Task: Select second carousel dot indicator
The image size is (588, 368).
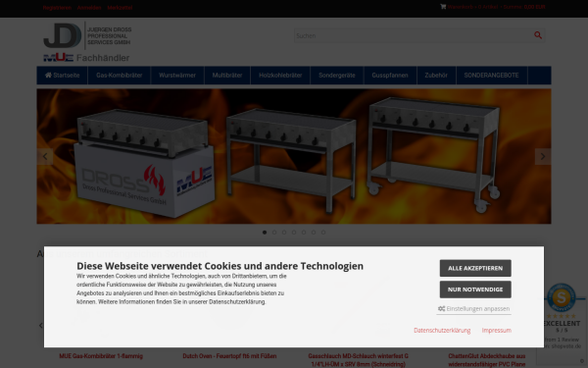Action: pos(274,233)
